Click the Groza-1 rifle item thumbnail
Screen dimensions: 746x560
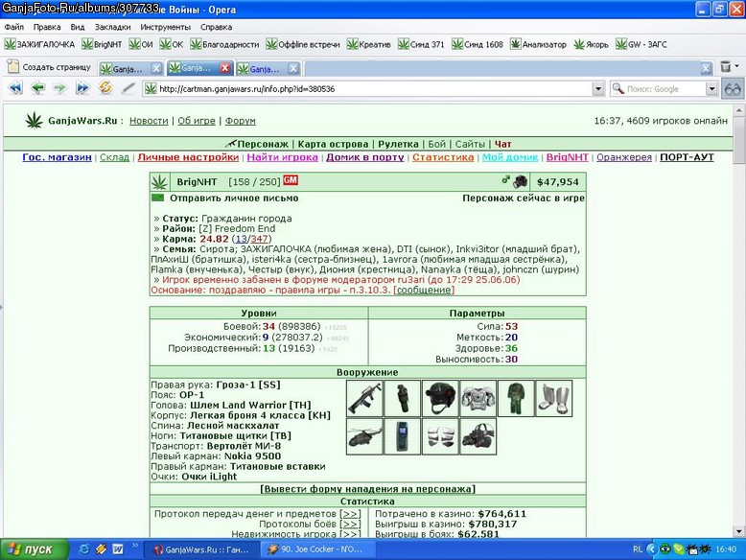click(x=364, y=398)
